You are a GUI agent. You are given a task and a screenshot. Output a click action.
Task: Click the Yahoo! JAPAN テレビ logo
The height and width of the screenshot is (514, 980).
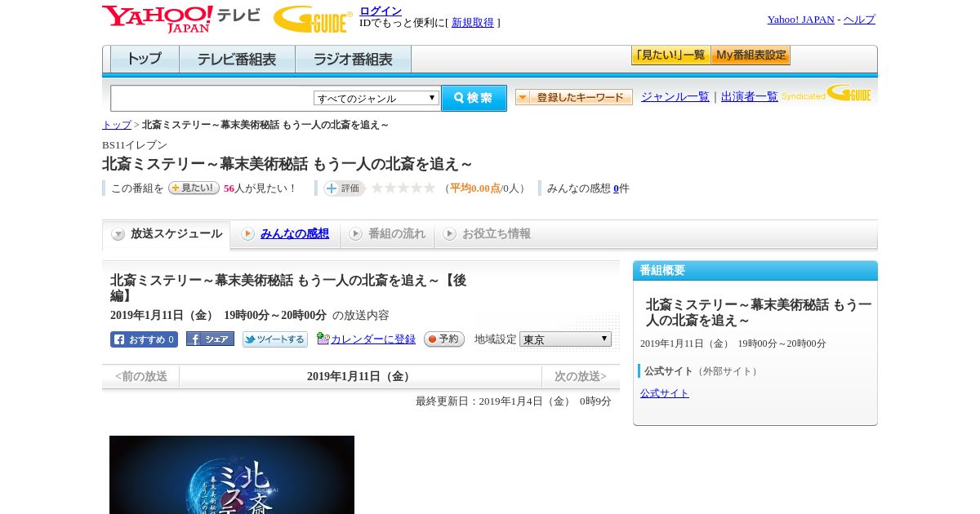click(181, 19)
